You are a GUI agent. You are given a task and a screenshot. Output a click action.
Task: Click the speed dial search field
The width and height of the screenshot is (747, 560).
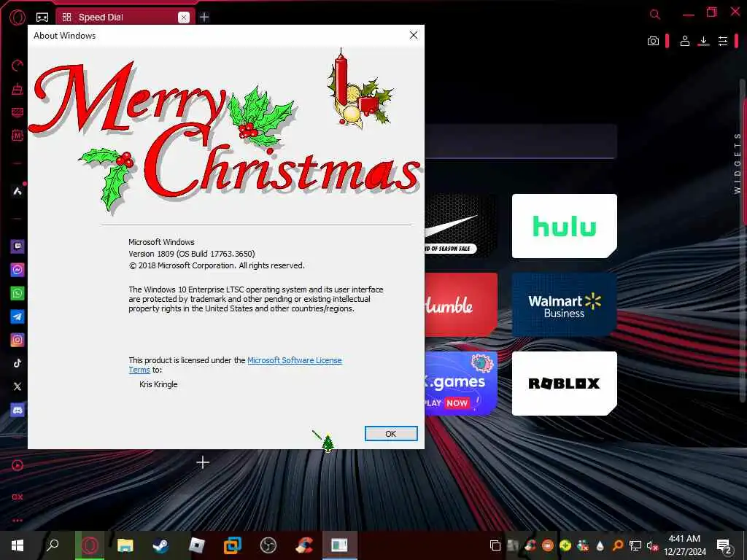[521, 141]
